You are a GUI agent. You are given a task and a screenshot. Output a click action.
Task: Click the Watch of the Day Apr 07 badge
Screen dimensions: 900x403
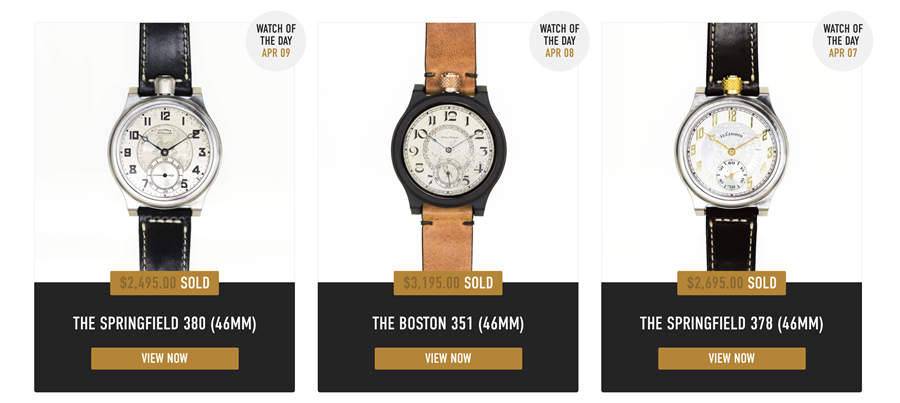(x=843, y=41)
